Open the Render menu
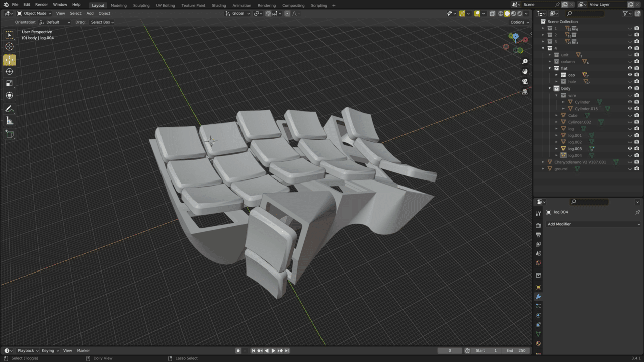This screenshot has height=362, width=644. coord(41,5)
